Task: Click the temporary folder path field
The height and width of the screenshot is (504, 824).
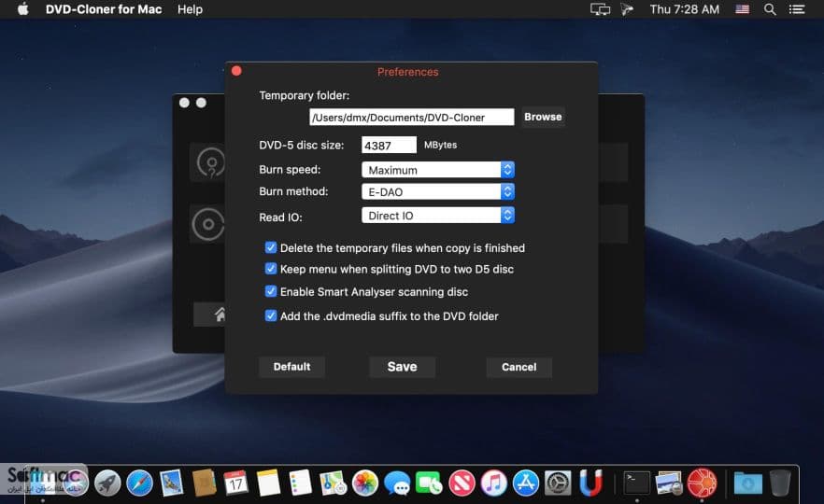Action: click(411, 117)
